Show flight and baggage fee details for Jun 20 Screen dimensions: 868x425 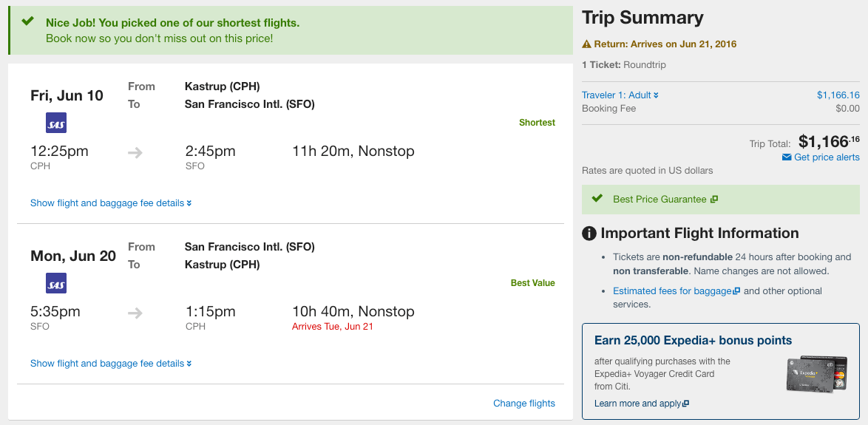pos(111,364)
